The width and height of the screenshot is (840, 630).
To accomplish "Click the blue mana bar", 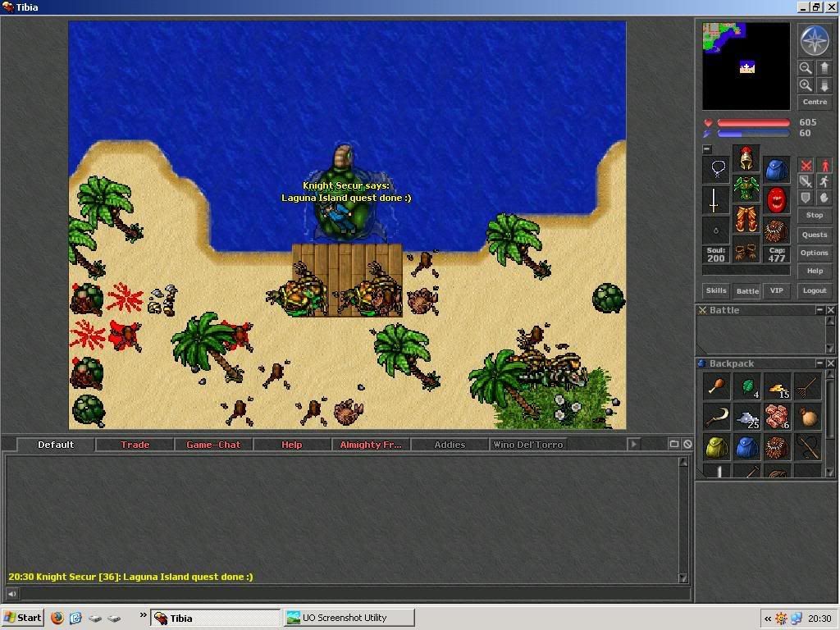I will pos(753,134).
